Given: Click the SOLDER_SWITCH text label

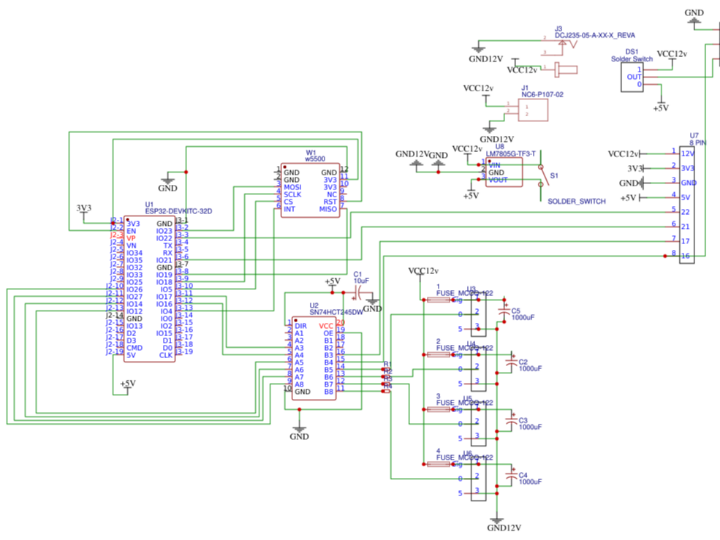Looking at the screenshot, I should (576, 202).
